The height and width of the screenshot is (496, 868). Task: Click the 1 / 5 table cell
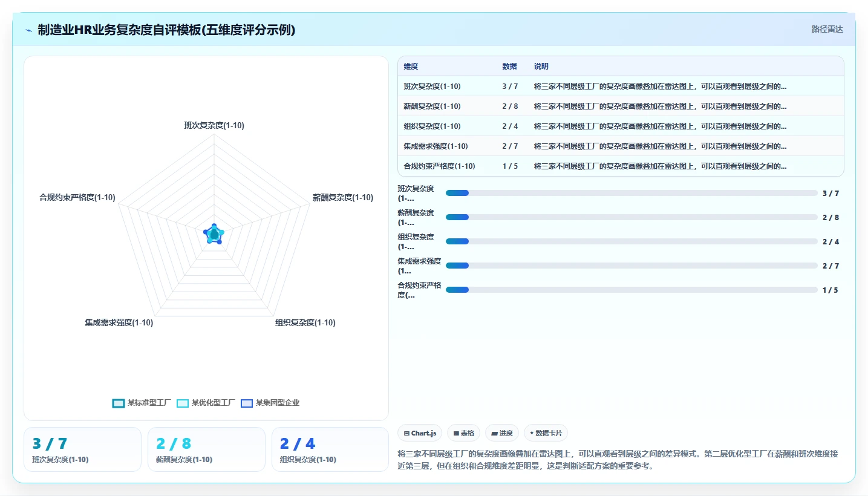coord(510,166)
